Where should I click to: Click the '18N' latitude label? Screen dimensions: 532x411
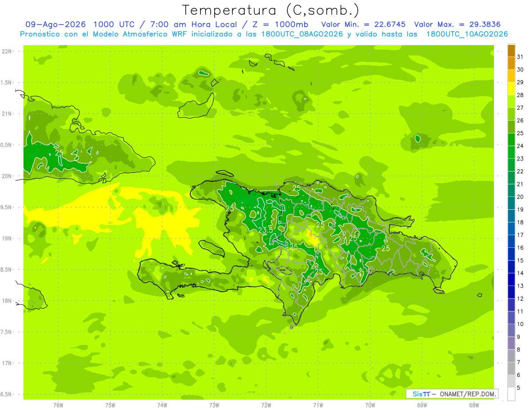(8, 301)
